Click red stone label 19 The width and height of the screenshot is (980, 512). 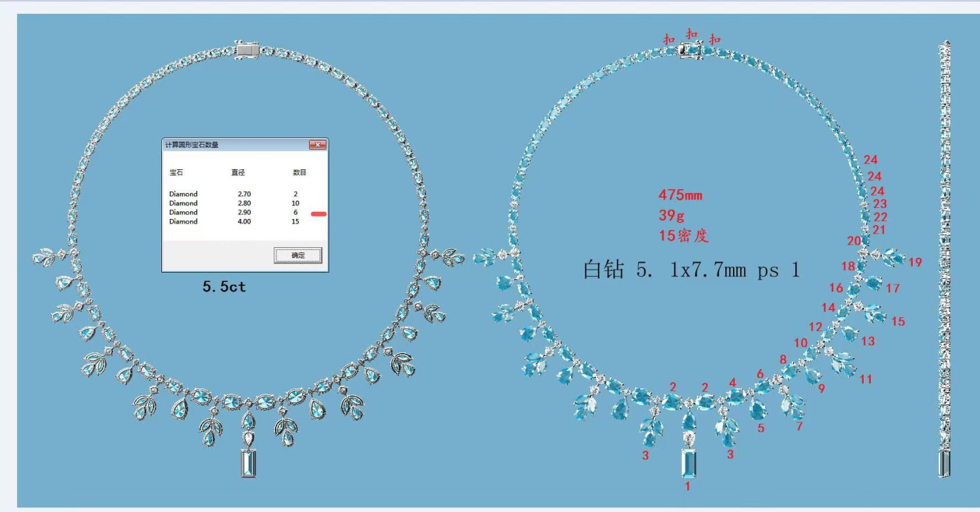point(915,262)
